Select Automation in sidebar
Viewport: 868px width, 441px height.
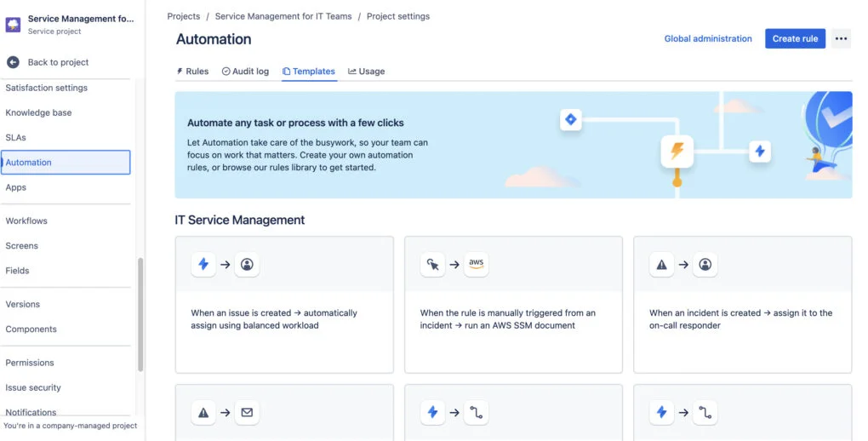click(66, 163)
